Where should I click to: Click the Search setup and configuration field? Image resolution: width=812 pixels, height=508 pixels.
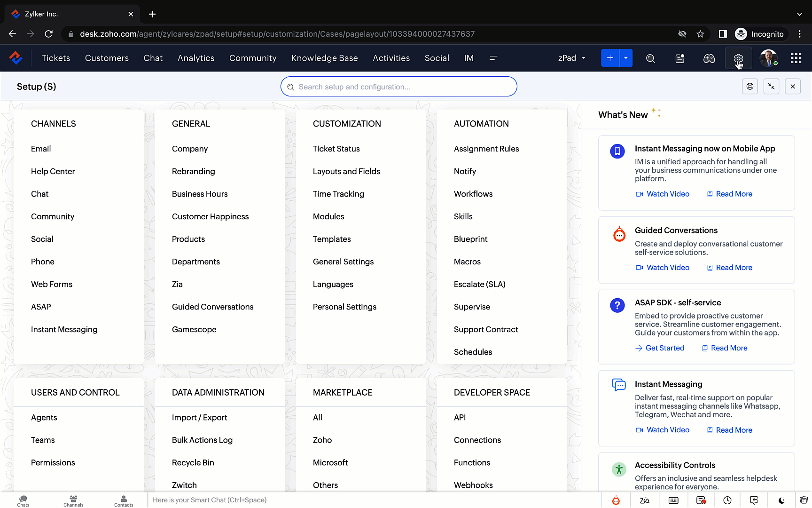399,87
